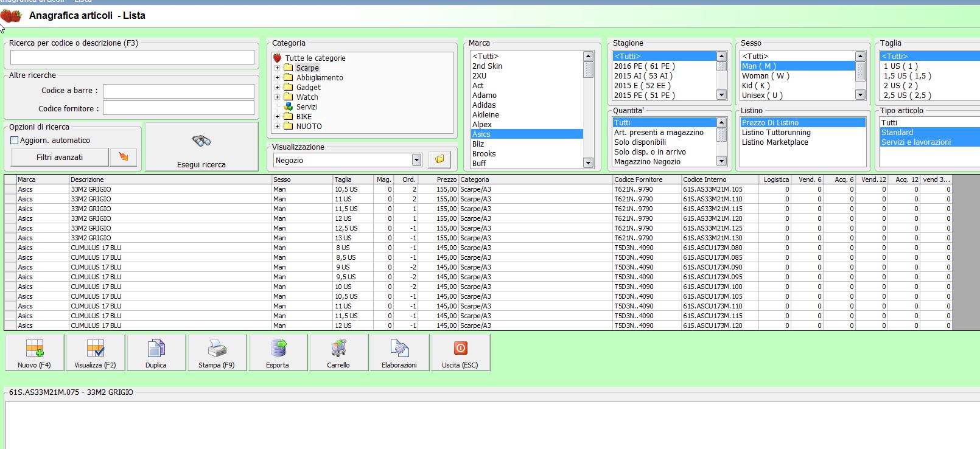
Task: Click the Codice fornitore field
Action: coord(178,108)
